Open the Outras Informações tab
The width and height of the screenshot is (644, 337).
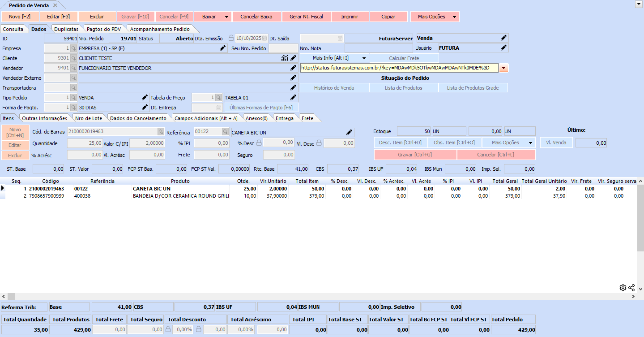45,118
